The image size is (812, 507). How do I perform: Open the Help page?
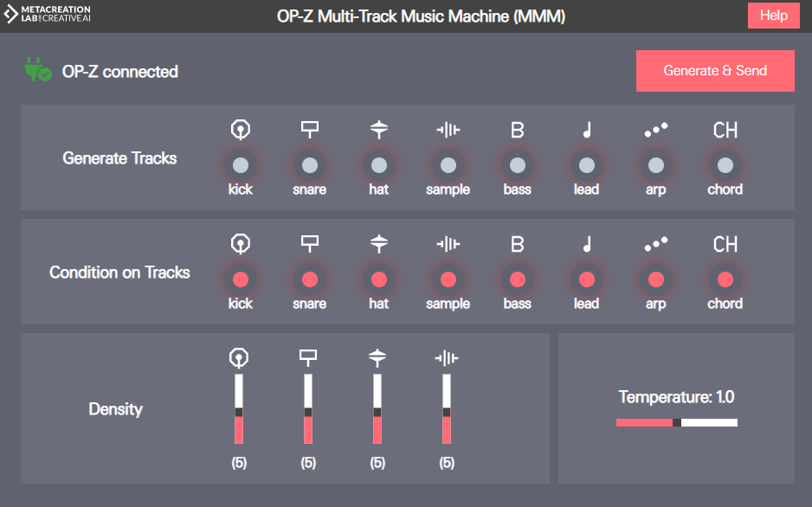click(774, 16)
